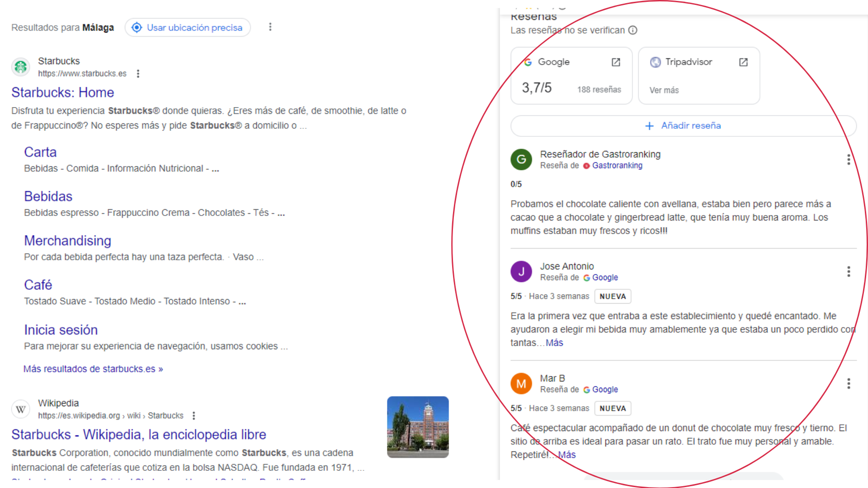The width and height of the screenshot is (868, 488).
Task: Click the Starbucks site favicon
Action: click(x=20, y=67)
